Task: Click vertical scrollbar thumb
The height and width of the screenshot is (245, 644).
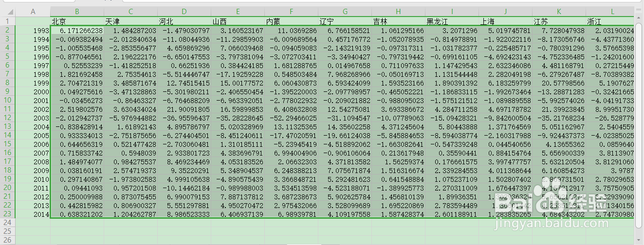Action: click(639, 124)
